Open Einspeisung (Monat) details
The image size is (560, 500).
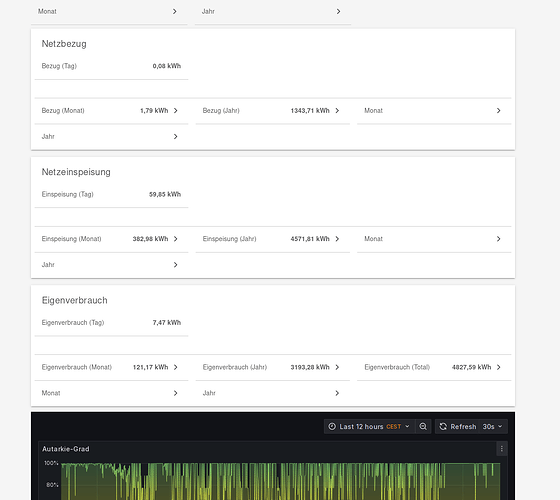tap(111, 239)
